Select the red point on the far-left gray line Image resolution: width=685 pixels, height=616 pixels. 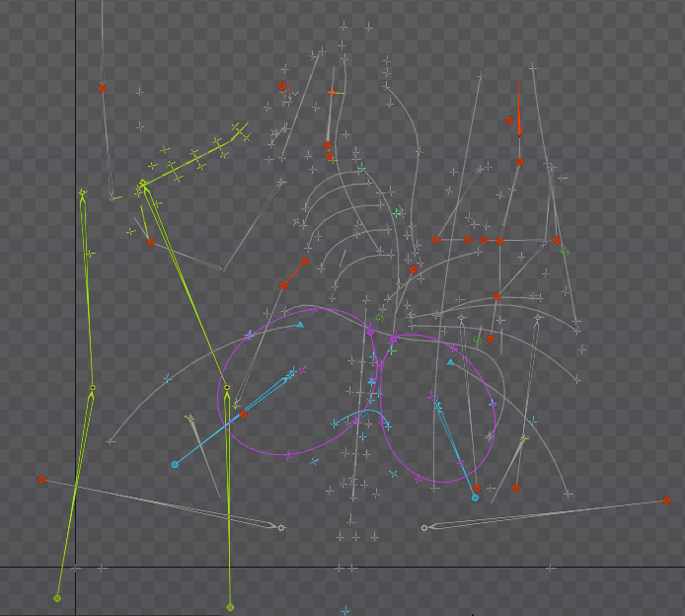click(103, 88)
